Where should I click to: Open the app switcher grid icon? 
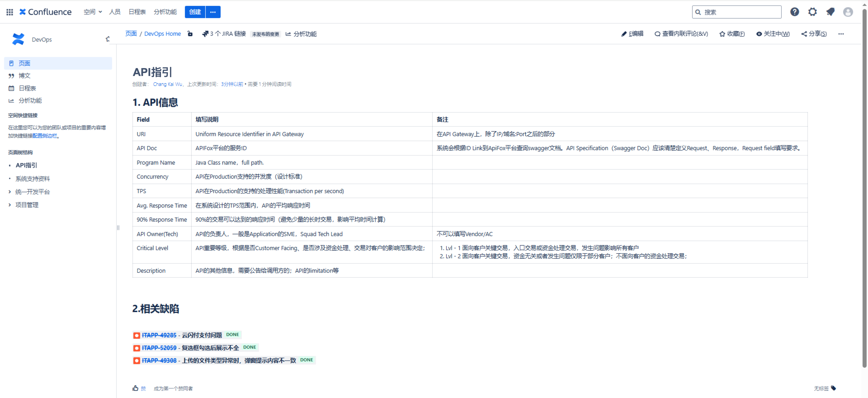pyautogui.click(x=10, y=12)
